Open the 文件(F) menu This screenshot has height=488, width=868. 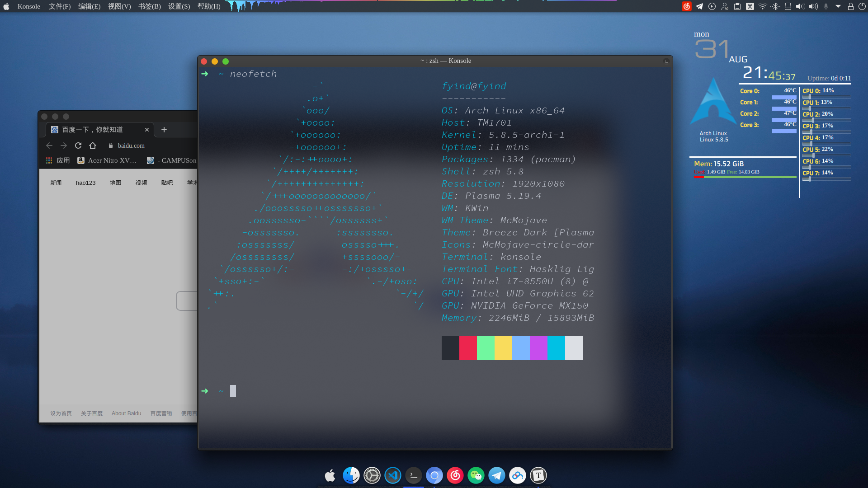pyautogui.click(x=60, y=6)
